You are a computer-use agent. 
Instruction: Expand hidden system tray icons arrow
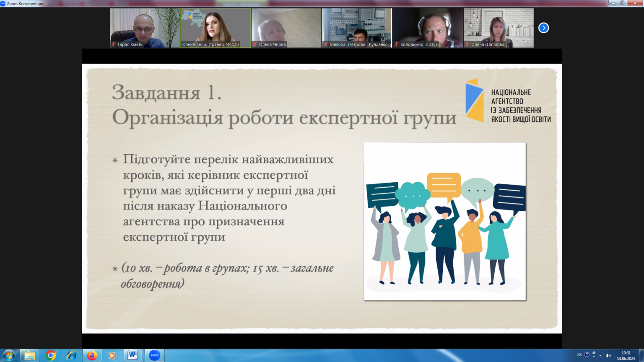[600, 356]
